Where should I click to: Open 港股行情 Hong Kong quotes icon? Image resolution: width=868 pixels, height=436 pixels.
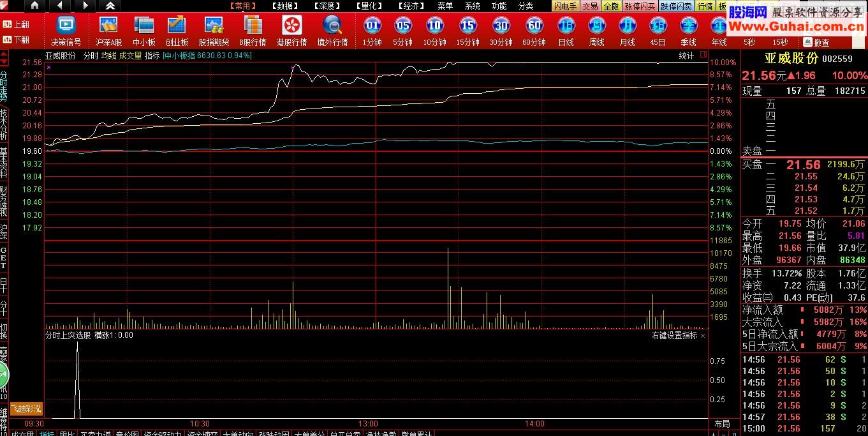[x=292, y=31]
